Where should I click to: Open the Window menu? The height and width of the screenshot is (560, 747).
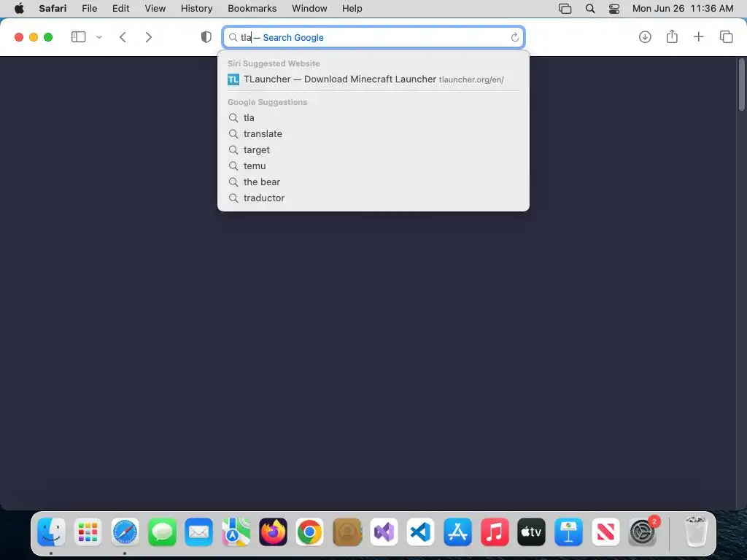point(309,9)
